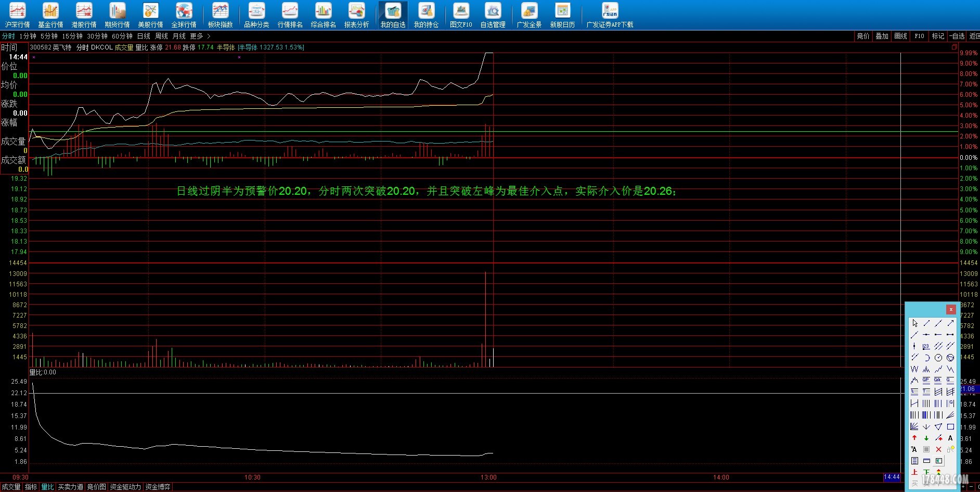Open 自选管理 watchlist management icon

493,15
